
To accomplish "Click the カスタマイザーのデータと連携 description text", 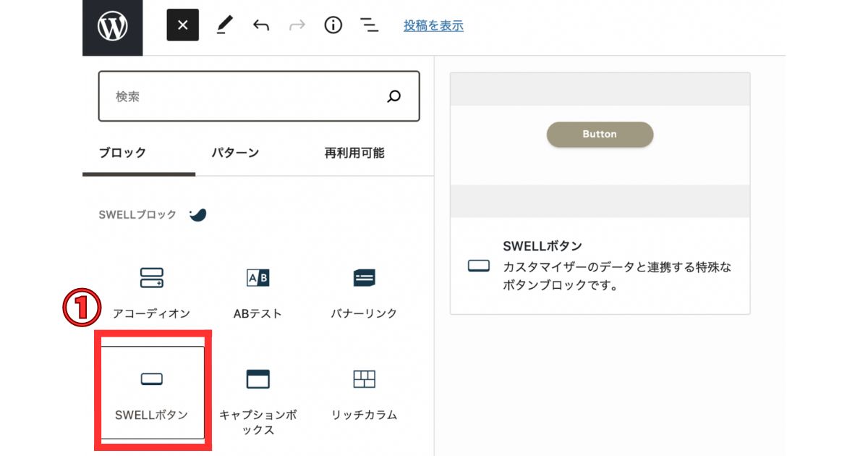I will click(x=617, y=276).
